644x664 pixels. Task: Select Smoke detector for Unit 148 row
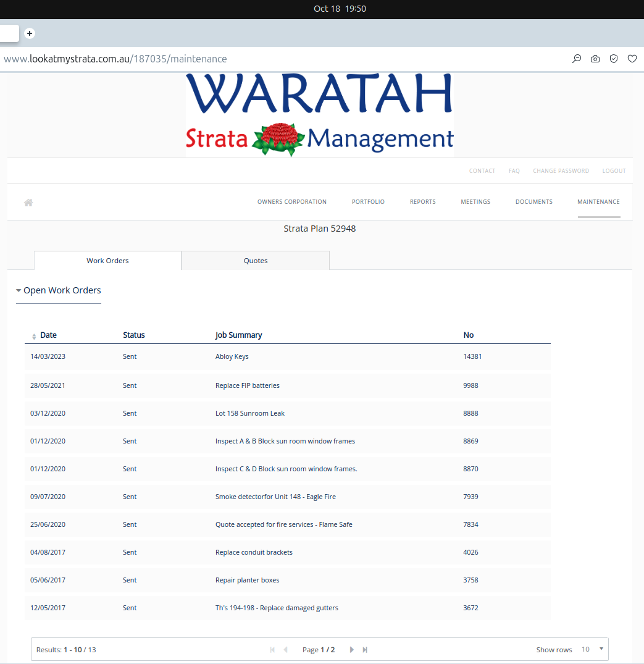pyautogui.click(x=288, y=497)
